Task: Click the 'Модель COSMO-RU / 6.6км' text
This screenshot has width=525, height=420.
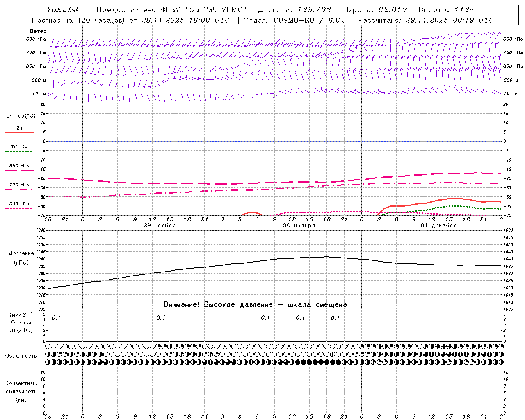Action: (x=295, y=20)
